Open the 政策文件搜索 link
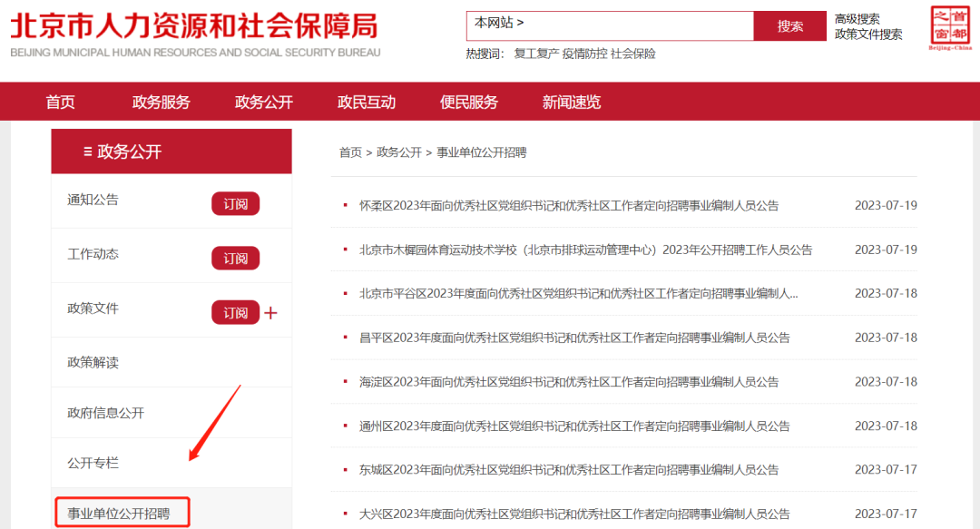The height and width of the screenshot is (529, 980). click(x=868, y=34)
